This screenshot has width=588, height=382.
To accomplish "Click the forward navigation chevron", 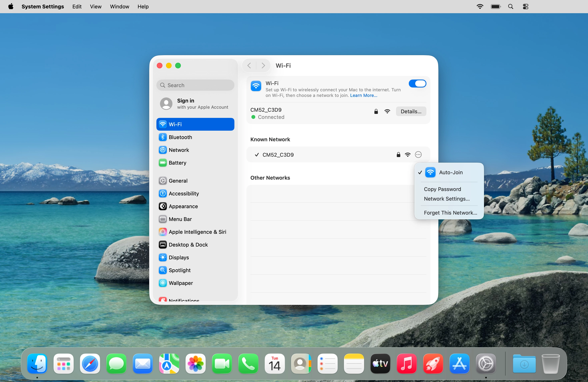I will [263, 65].
